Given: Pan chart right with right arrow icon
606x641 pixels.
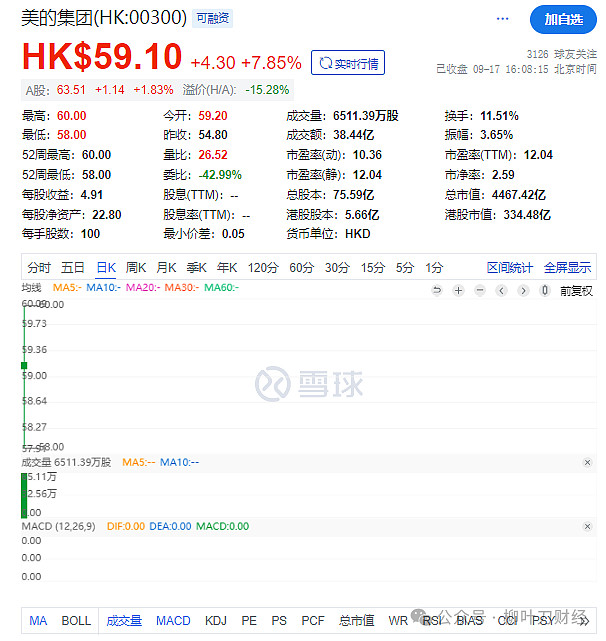Looking at the screenshot, I should (523, 291).
